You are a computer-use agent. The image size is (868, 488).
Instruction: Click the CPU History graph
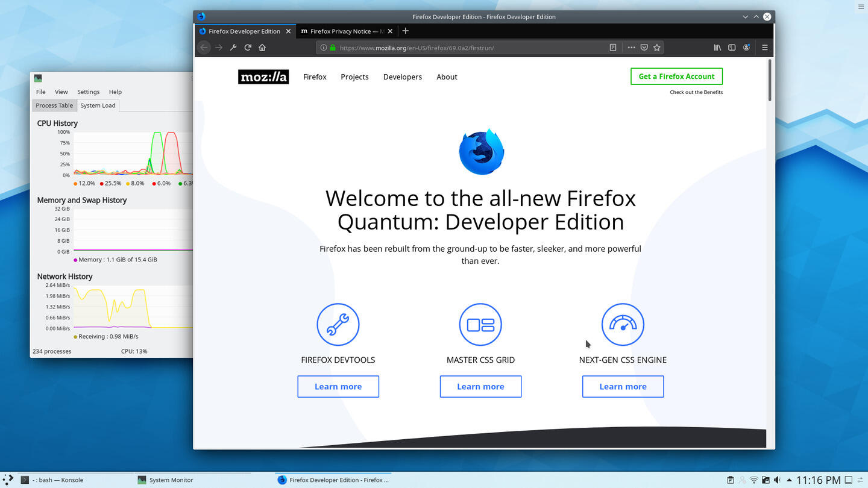133,154
